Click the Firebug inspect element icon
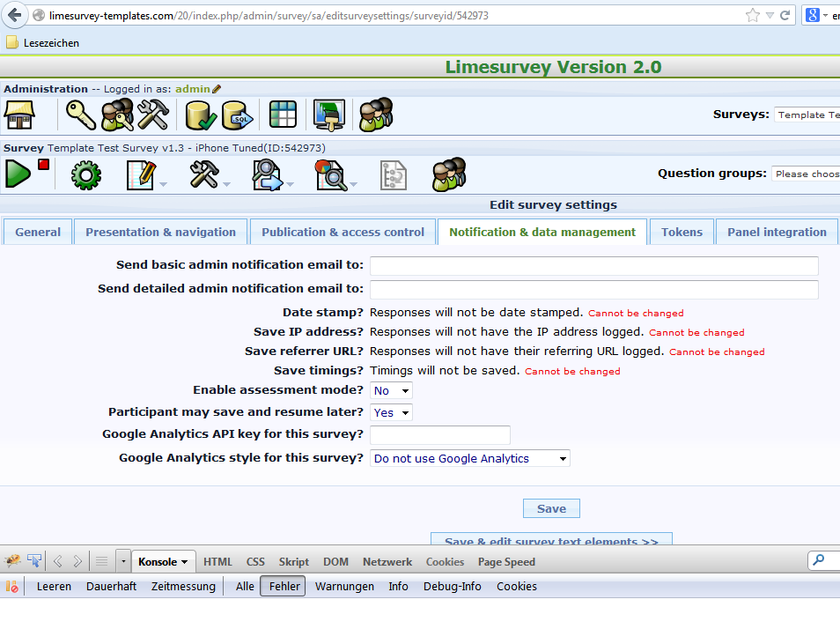 (34, 561)
